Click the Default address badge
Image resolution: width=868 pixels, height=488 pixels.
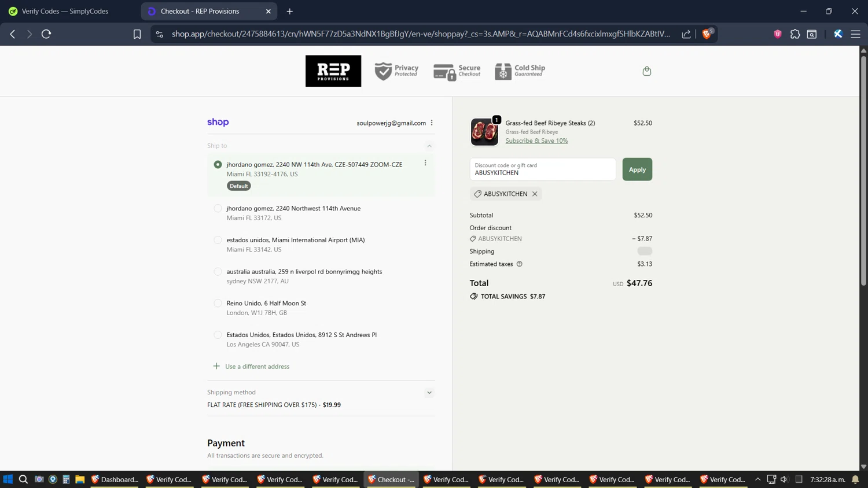tap(238, 186)
